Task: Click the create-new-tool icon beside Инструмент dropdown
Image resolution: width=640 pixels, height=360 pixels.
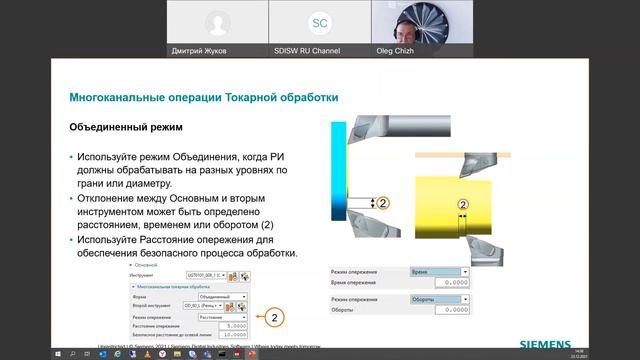Action: 233,276
